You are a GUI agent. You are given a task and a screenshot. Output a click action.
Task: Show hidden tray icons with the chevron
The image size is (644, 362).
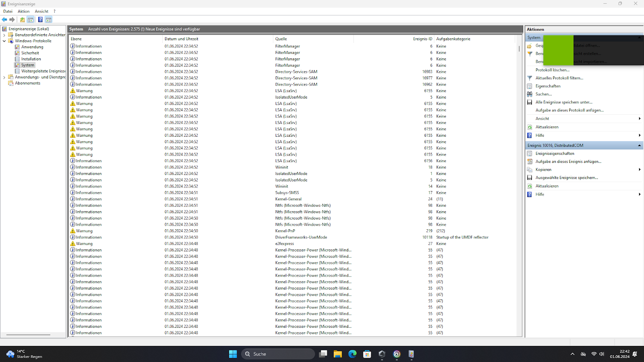point(572,354)
